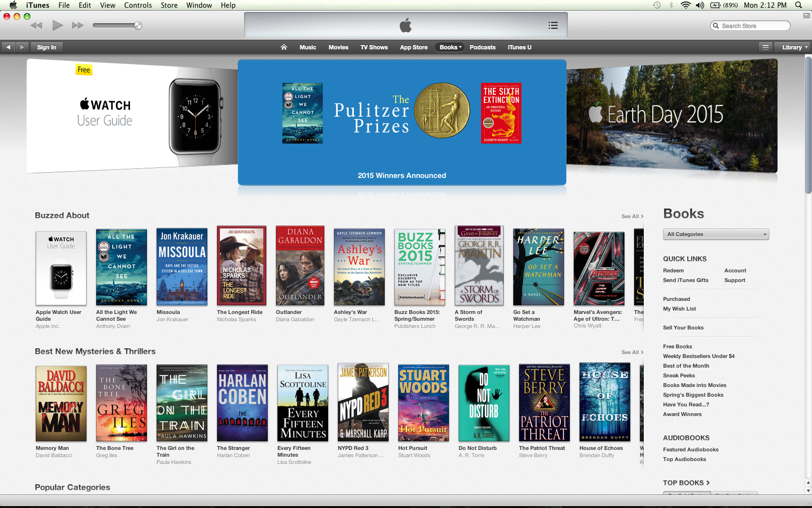
Task: Click the Sell Your Books link
Action: tap(683, 328)
